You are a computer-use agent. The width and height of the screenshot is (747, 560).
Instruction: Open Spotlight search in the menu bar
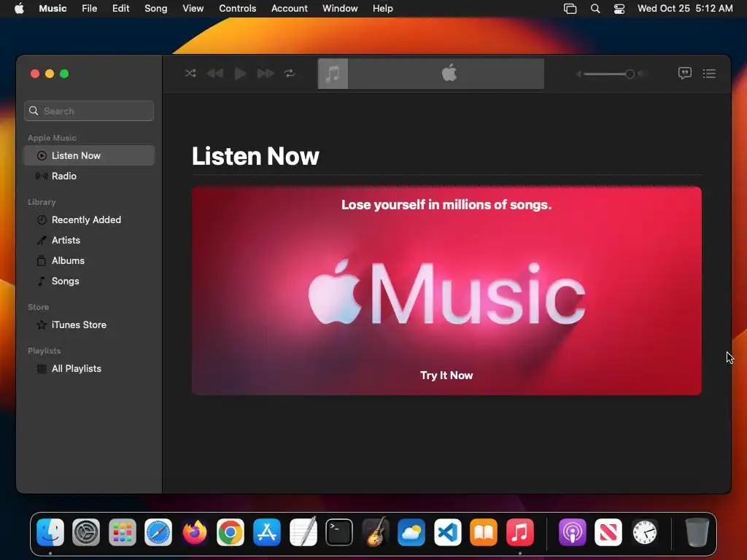point(595,9)
